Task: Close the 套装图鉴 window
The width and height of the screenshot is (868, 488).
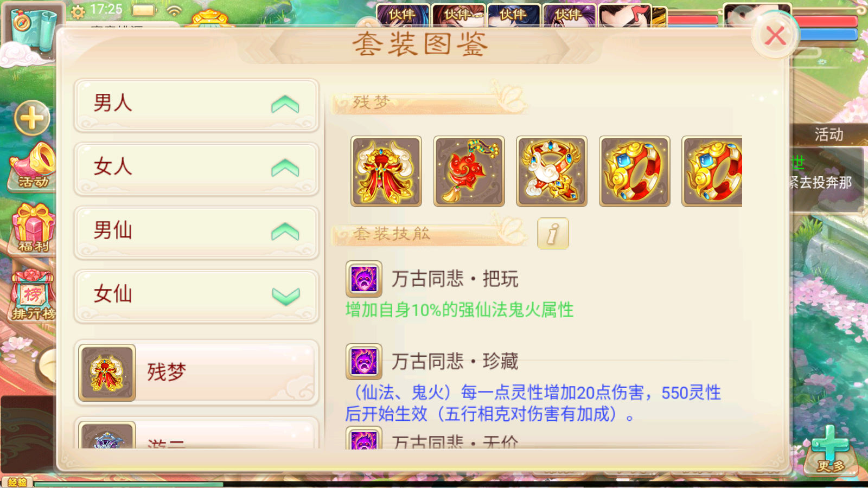Action: click(775, 36)
